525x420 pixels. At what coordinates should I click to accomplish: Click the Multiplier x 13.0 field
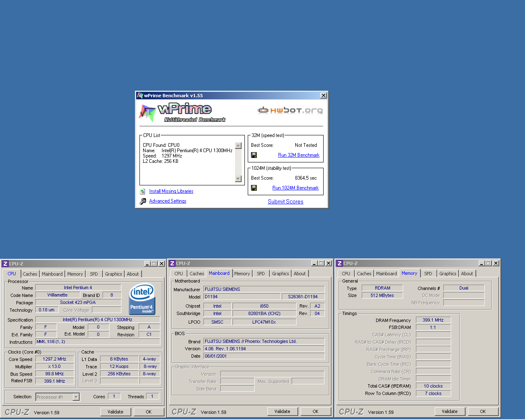pyautogui.click(x=55, y=366)
